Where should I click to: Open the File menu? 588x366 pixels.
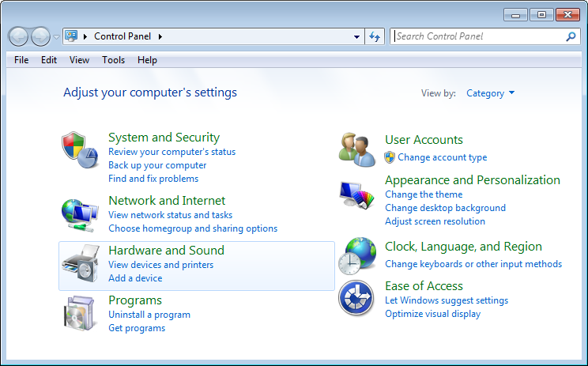(21, 60)
